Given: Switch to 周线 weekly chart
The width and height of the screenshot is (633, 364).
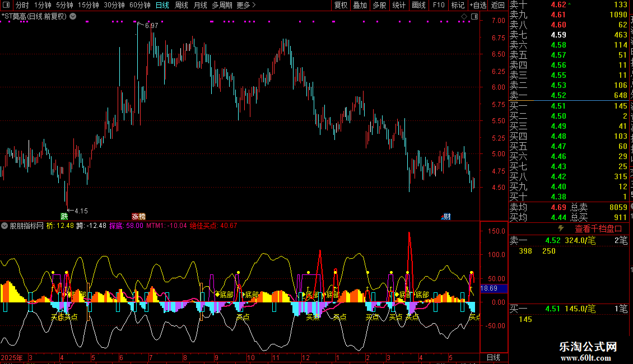Looking at the screenshot, I should click(x=181, y=5).
